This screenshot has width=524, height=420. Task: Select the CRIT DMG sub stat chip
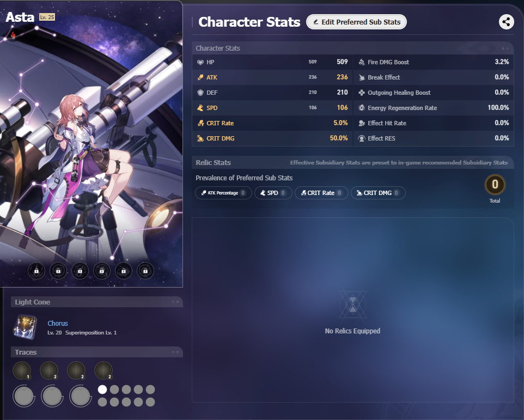378,193
